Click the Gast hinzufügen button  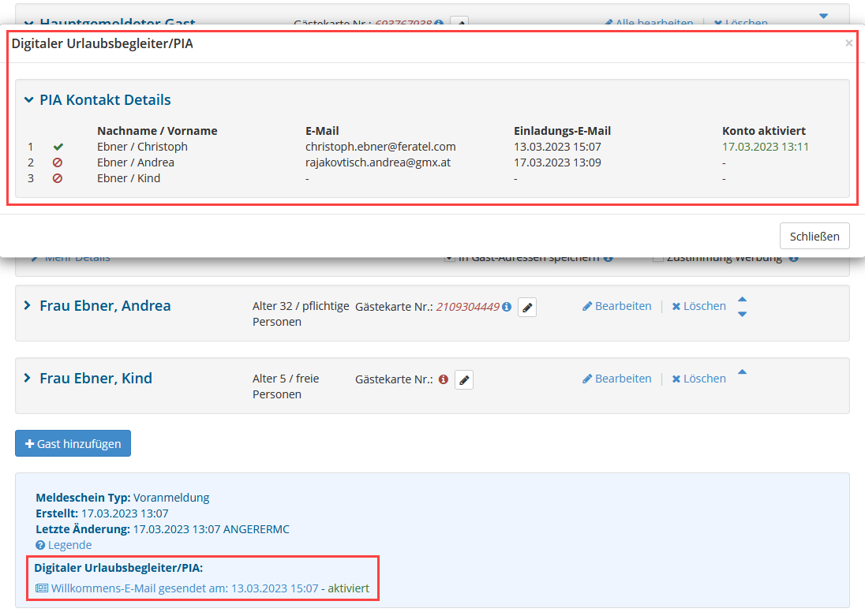pos(73,443)
